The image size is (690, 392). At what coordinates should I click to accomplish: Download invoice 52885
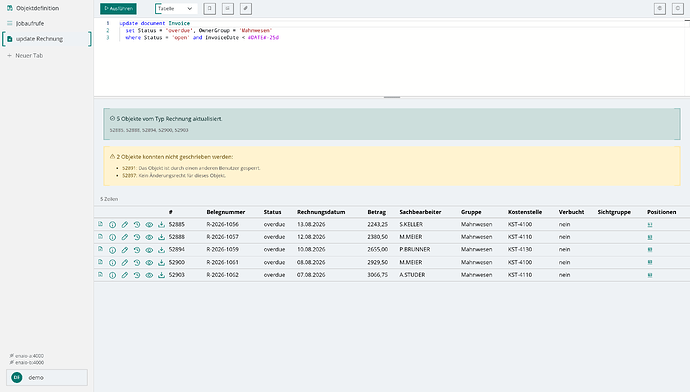[161, 224]
